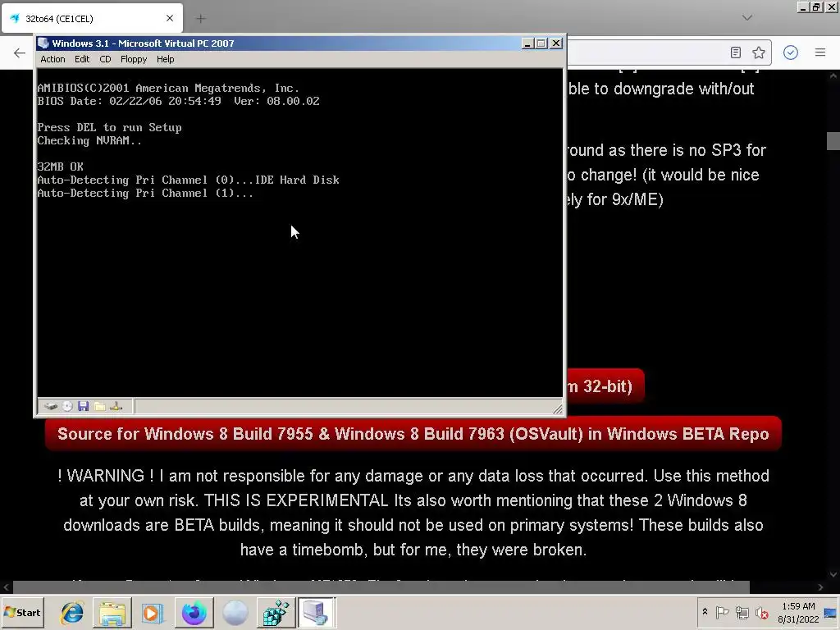Restore down the browser window
The height and width of the screenshot is (630, 840).
coord(816,7)
